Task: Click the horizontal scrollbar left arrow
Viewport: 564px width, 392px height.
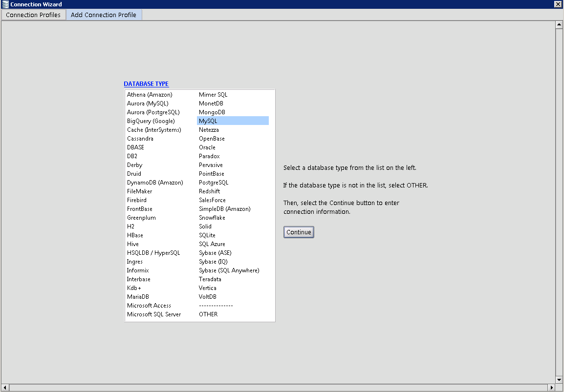Action: click(x=5, y=388)
